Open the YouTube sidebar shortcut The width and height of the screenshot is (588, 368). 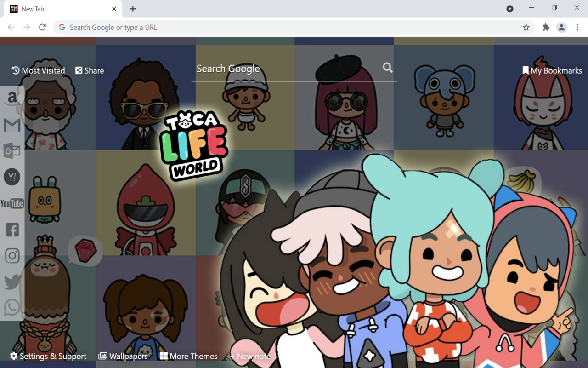(x=12, y=203)
